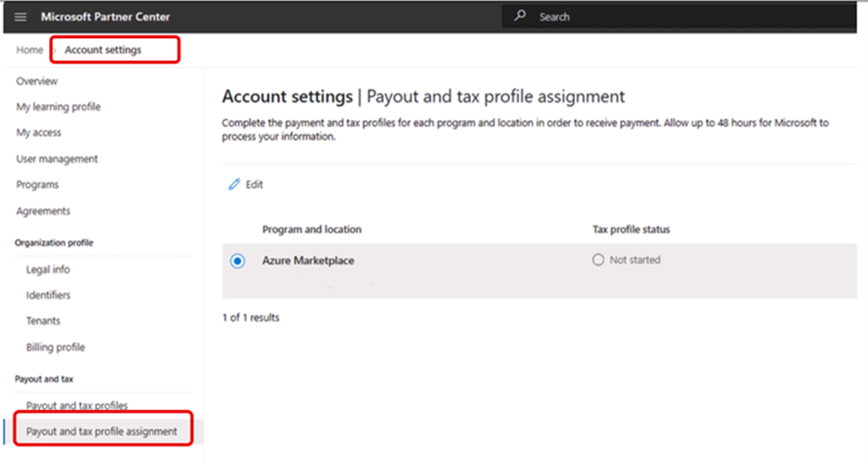Open Tenants settings
Viewport: 868px width, 464px height.
pos(43,321)
